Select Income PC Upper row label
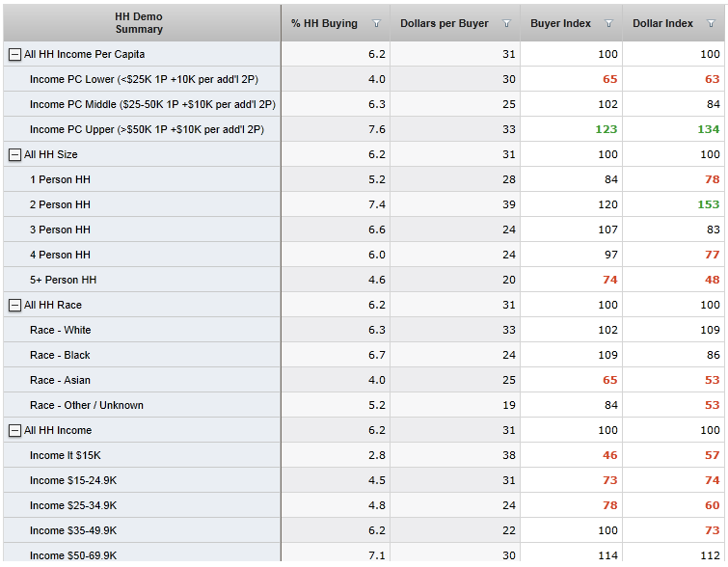This screenshot has height=567, width=728. click(x=147, y=129)
